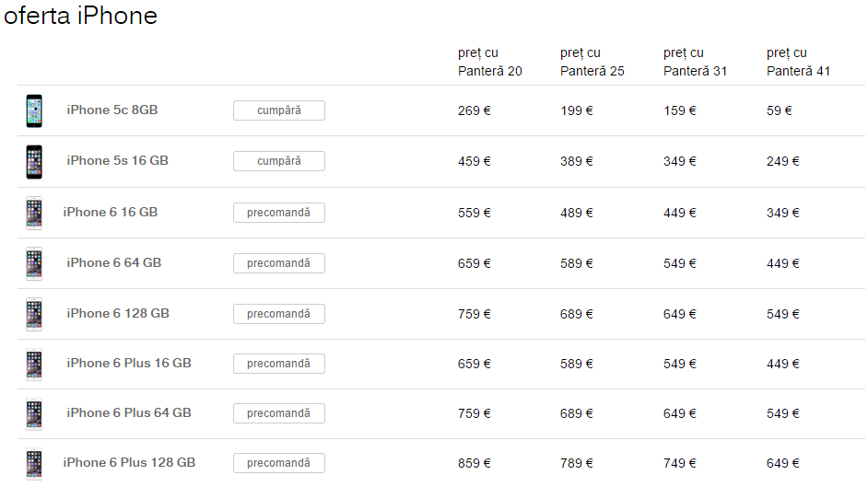Screen dimensions: 868x487
Task: Preorder the iPhone 6 128 GB model
Action: (x=279, y=313)
